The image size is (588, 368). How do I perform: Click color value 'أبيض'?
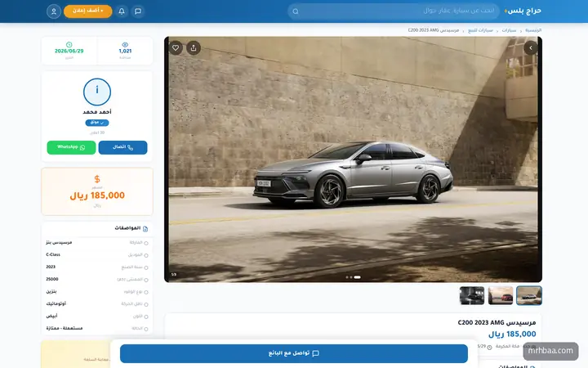(x=51, y=316)
